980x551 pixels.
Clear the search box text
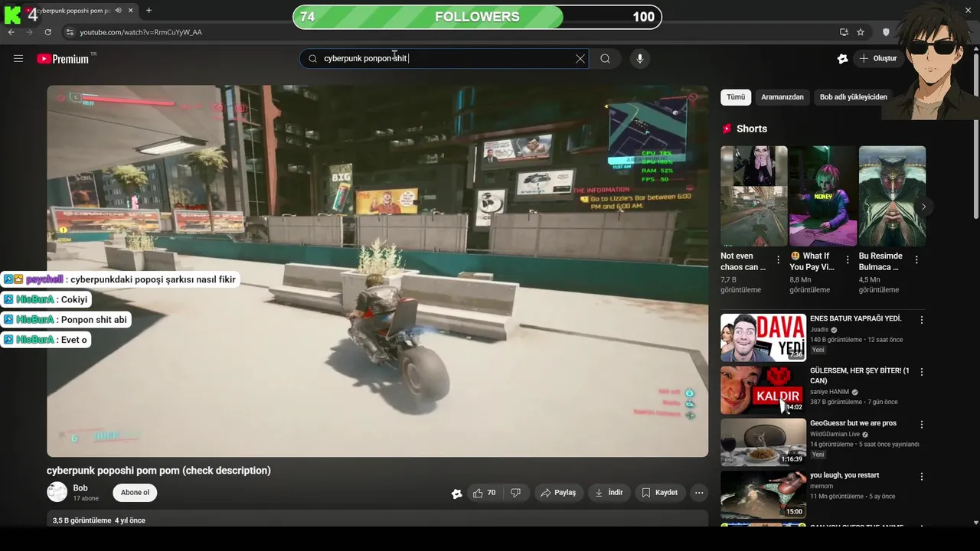[580, 59]
